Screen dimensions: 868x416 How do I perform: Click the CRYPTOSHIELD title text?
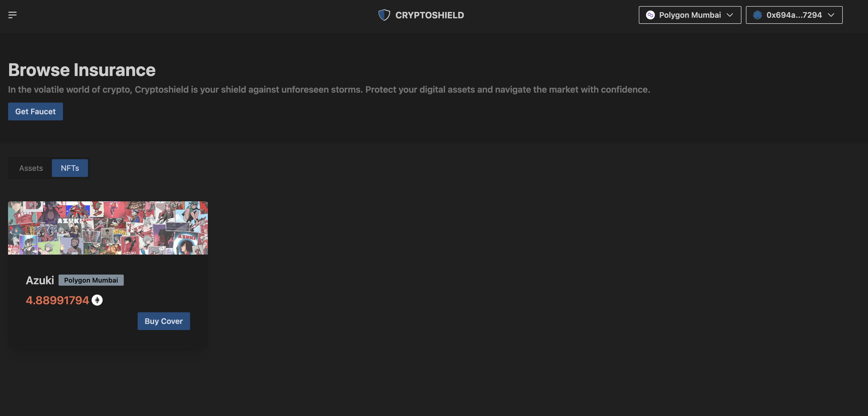[429, 15]
